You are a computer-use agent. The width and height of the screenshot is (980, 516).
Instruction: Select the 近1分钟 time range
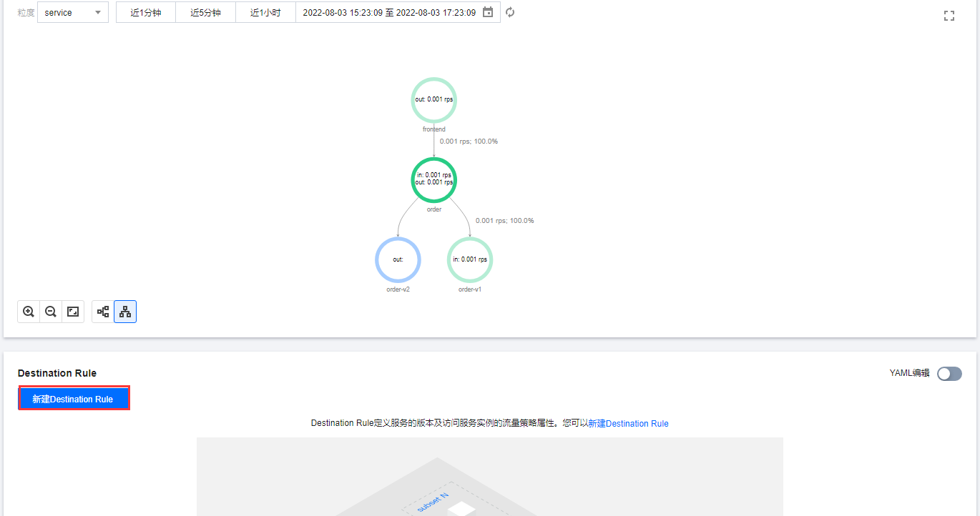pos(146,13)
